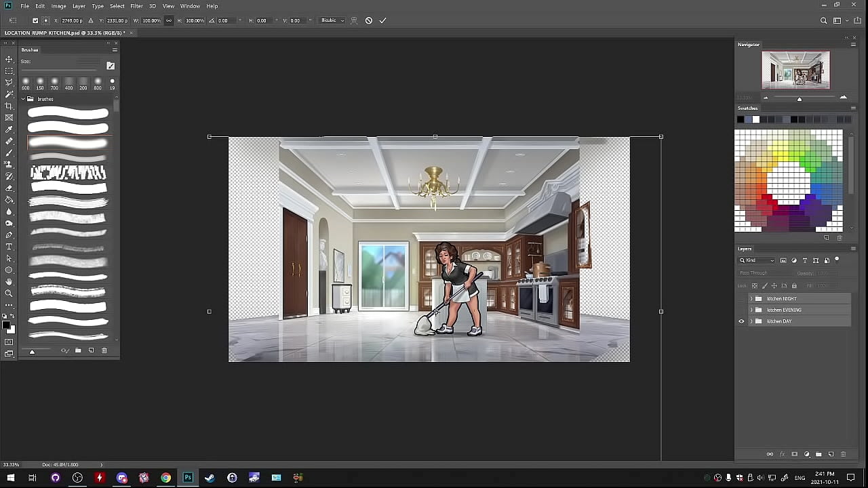Viewport: 868px width, 488px height.
Task: Click the delete layer trash icon
Action: pos(844,454)
